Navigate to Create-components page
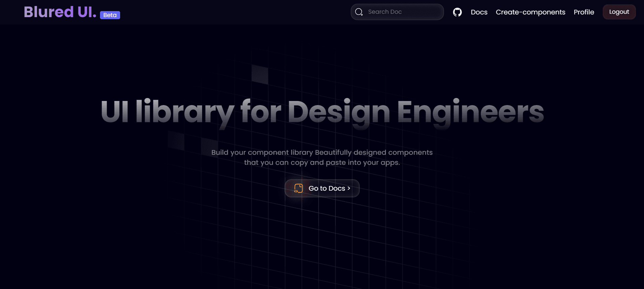Screen dimensions: 644x289 coord(530,12)
